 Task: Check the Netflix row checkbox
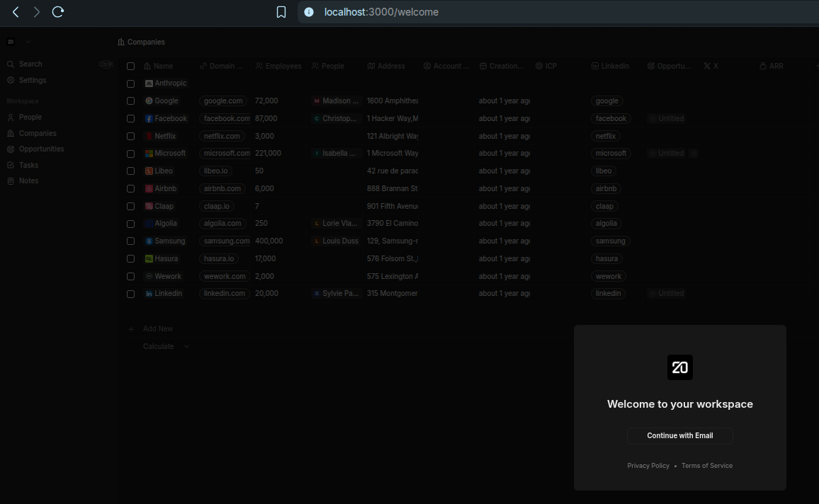tap(130, 136)
